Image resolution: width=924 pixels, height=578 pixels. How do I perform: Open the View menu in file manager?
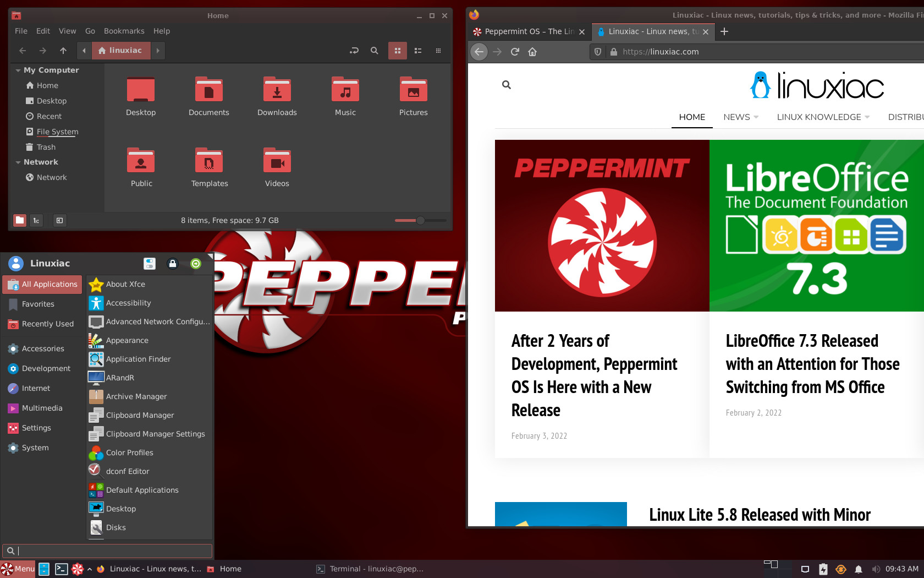pyautogui.click(x=68, y=31)
